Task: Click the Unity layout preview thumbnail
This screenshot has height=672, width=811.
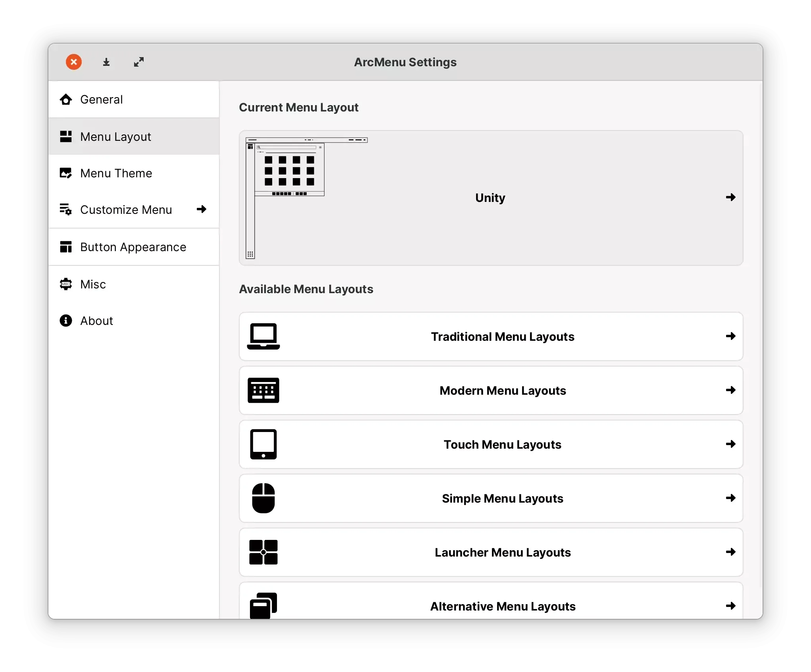Action: 306,198
